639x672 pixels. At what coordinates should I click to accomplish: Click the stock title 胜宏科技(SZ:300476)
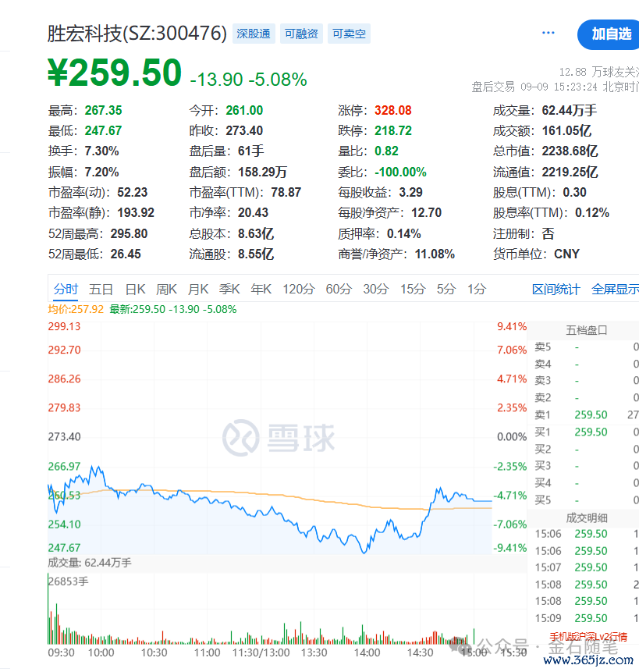(x=137, y=34)
